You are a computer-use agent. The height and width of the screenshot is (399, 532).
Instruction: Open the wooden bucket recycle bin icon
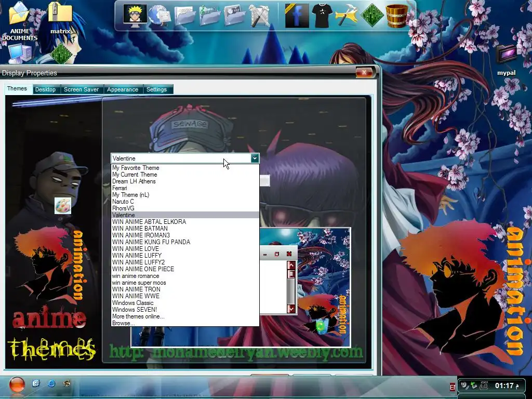(396, 16)
